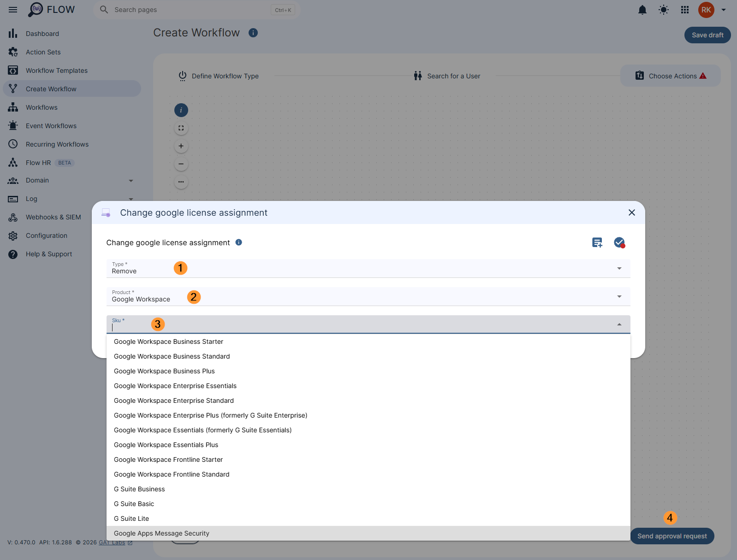737x560 pixels.
Task: Go to Choose Actions step
Action: point(671,76)
